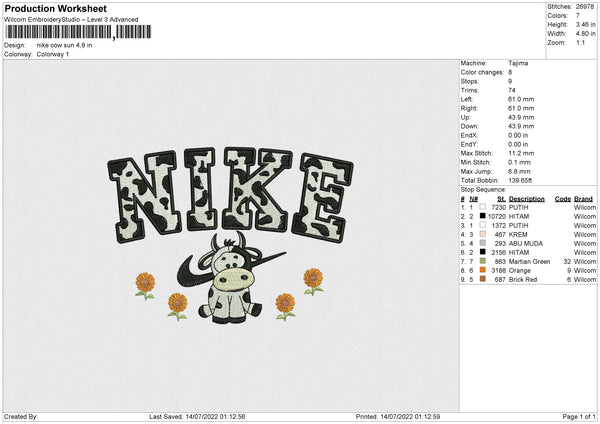
Task: Select the cream KREM color swatch
Action: coord(483,234)
